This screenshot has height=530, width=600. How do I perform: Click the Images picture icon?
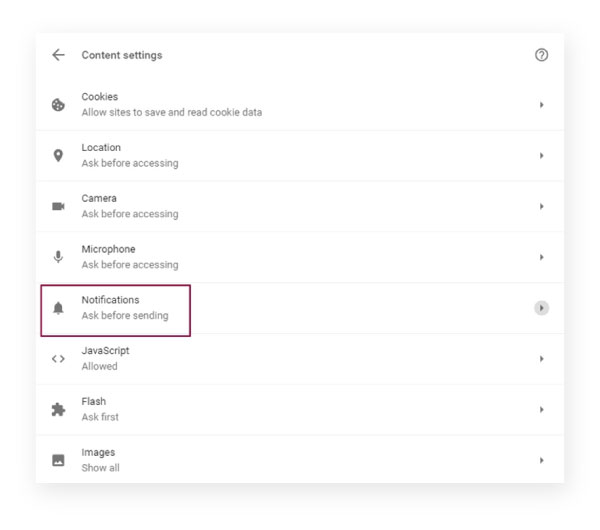[58, 460]
